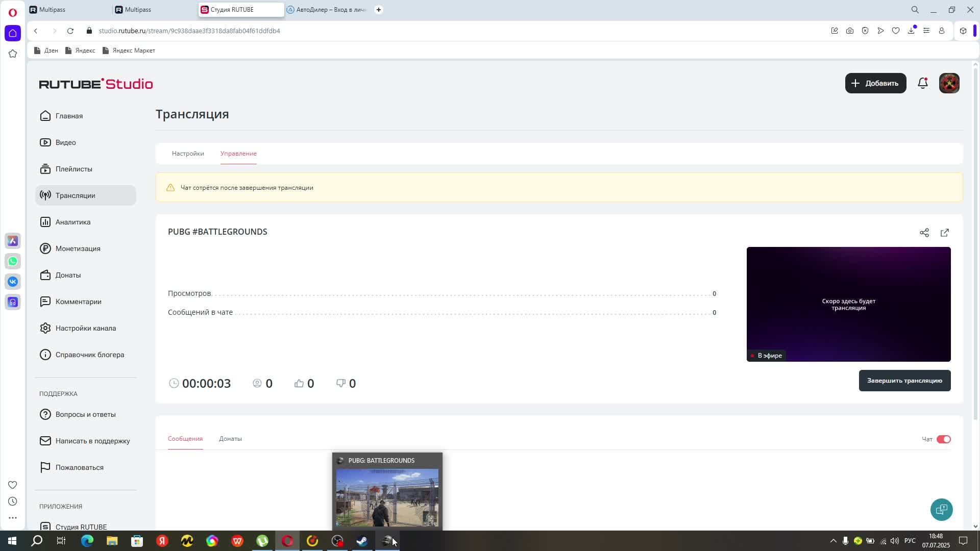Open Opera easy setup icon
The width and height of the screenshot is (980, 551).
pyautogui.click(x=926, y=31)
